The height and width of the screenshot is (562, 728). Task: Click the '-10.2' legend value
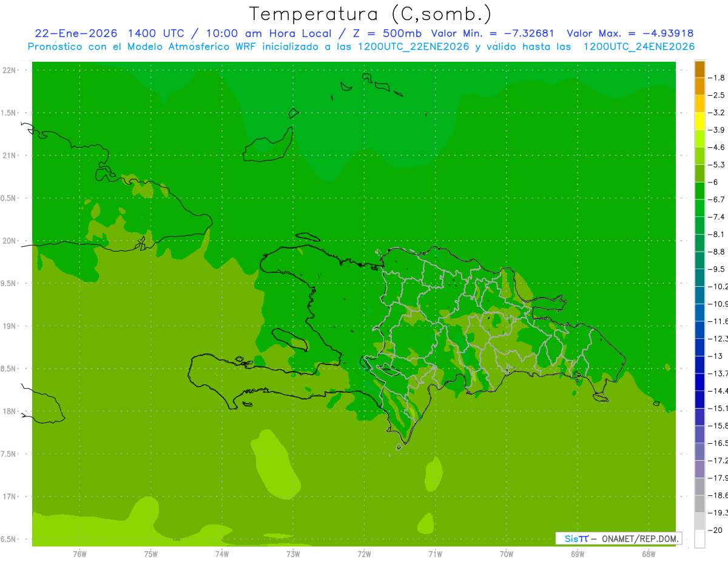[717, 286]
